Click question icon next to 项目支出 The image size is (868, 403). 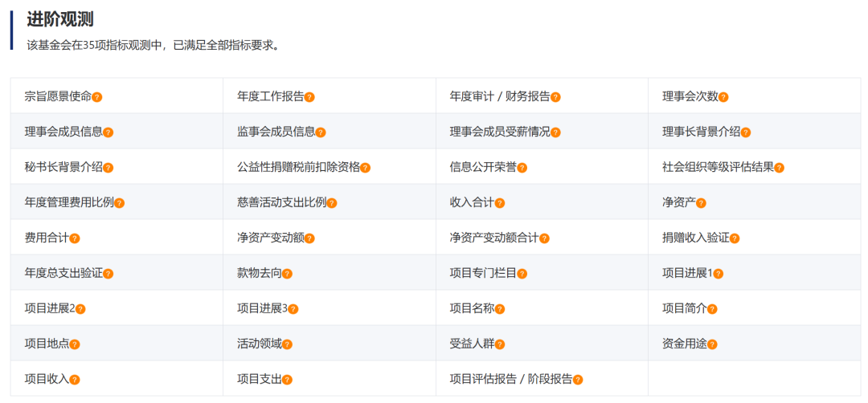click(287, 381)
